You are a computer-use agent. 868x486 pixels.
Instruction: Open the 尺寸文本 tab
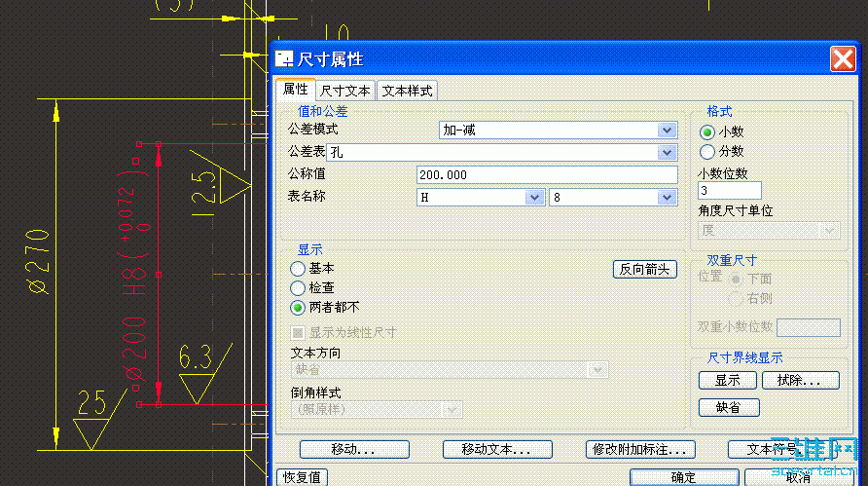345,91
